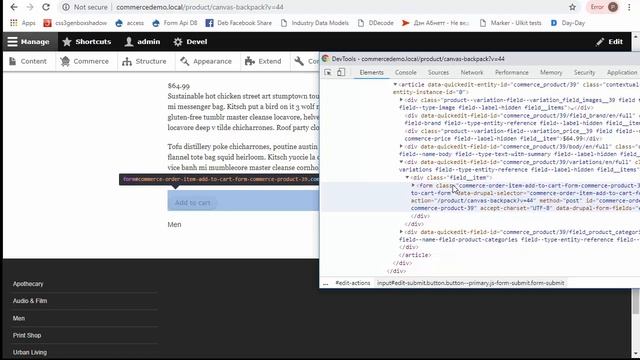Click the page vertical scrollbar

[635, 302]
